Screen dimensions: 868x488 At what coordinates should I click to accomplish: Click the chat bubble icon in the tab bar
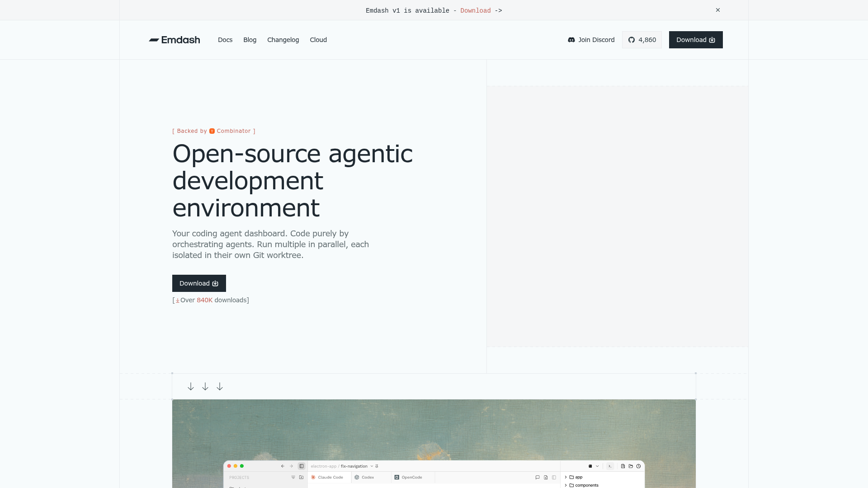pos(538,477)
